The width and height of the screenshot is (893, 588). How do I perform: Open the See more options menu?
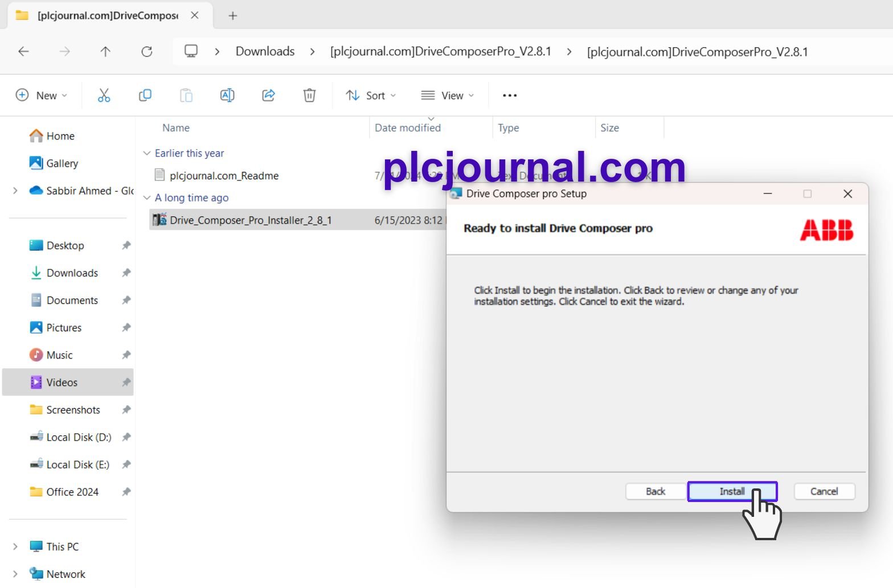click(x=510, y=96)
